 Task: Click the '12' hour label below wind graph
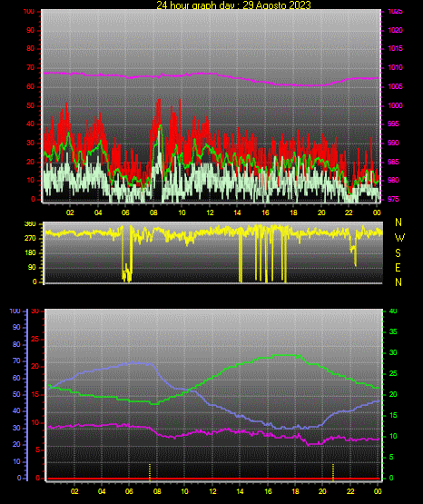[x=210, y=212]
